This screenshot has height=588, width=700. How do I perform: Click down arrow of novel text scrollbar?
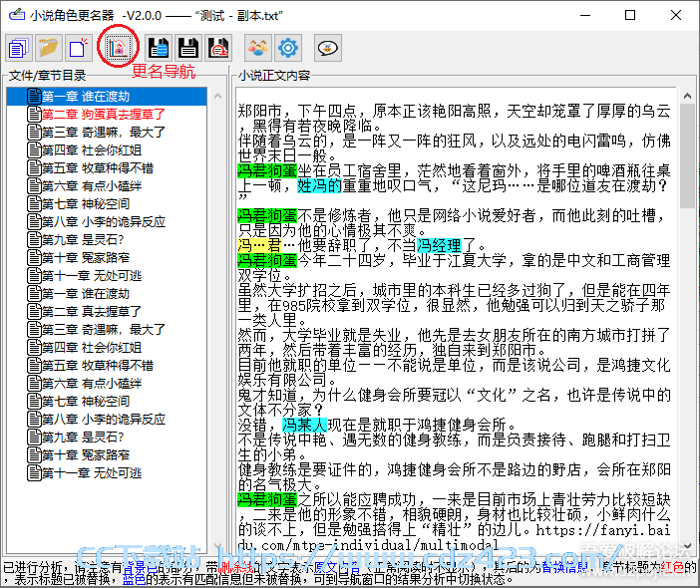687,545
